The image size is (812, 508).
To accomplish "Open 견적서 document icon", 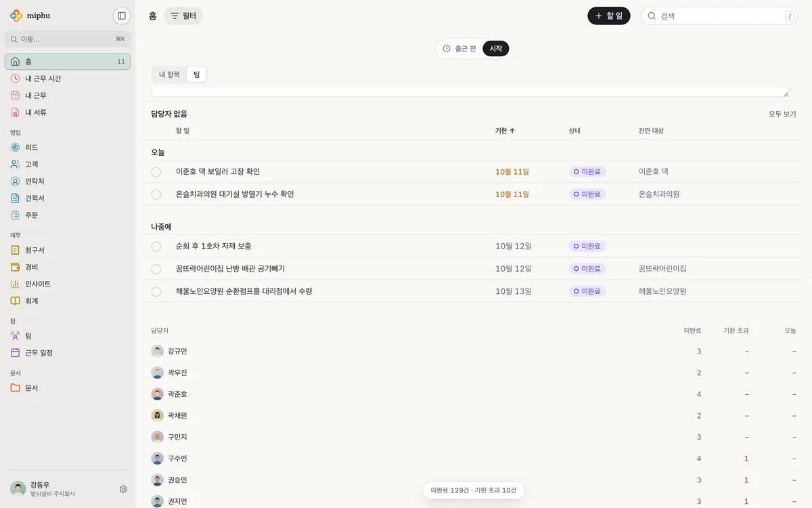I will [15, 198].
